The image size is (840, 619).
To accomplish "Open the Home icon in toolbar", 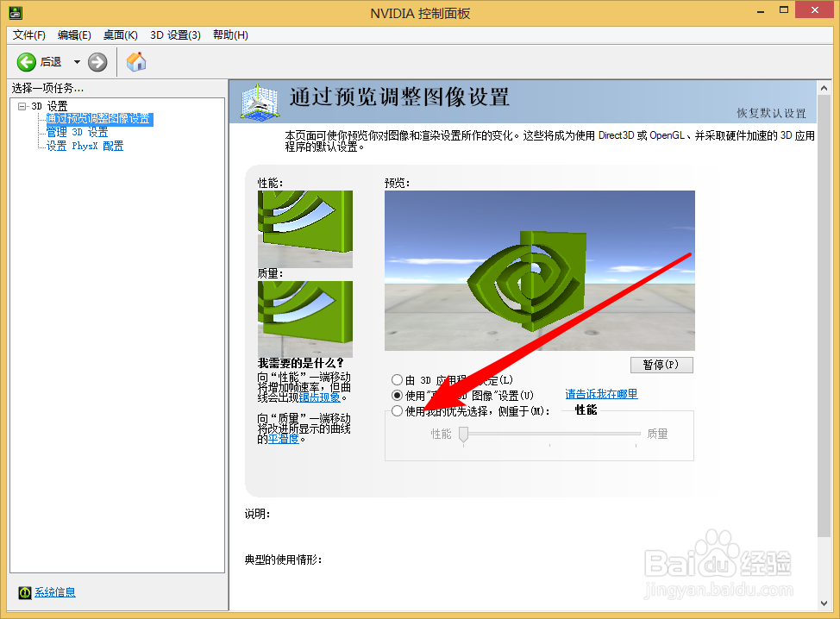I will click(136, 61).
